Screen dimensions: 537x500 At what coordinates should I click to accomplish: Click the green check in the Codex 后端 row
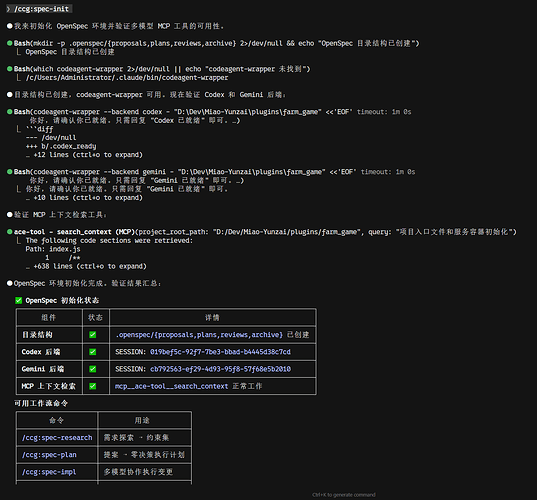(x=92, y=352)
